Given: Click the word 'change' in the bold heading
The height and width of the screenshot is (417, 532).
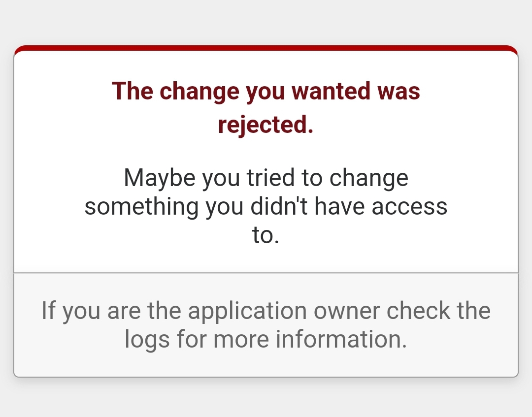Looking at the screenshot, I should pyautogui.click(x=199, y=92).
